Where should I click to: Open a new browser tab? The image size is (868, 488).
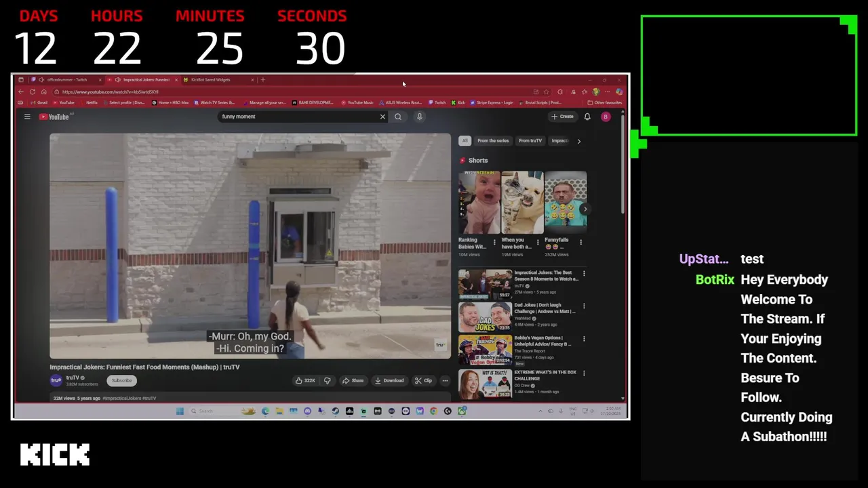click(263, 79)
